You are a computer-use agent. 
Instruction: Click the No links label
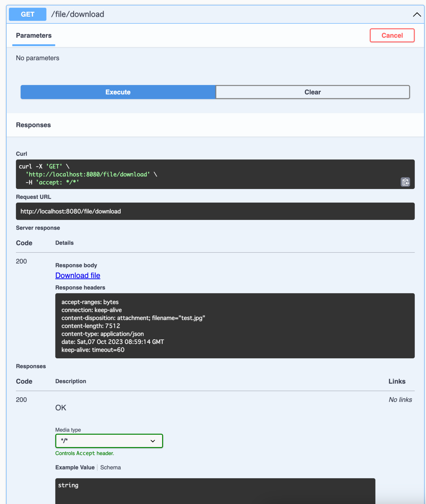pos(400,399)
